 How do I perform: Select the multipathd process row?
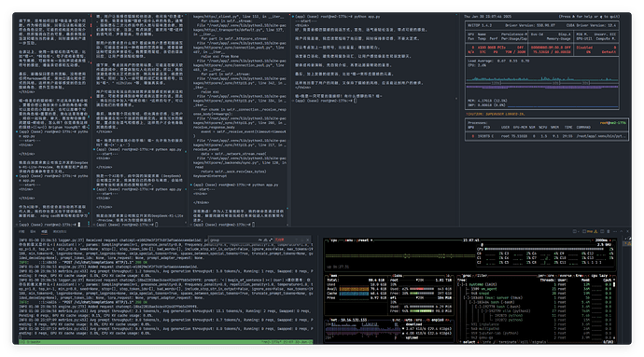(534, 329)
